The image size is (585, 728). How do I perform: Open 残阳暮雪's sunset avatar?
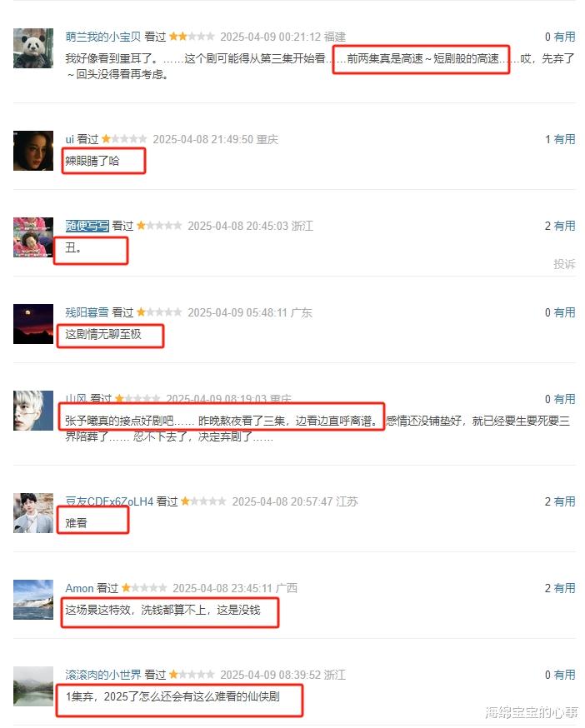tap(33, 324)
